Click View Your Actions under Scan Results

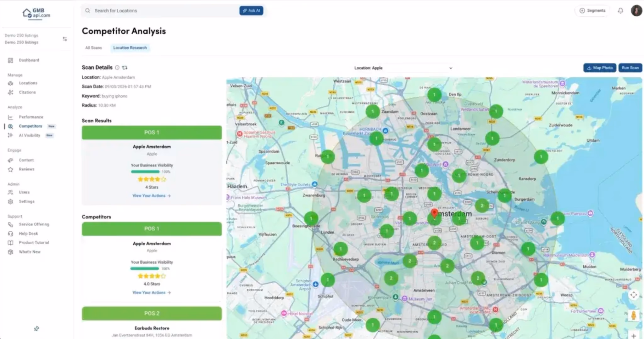(152, 196)
